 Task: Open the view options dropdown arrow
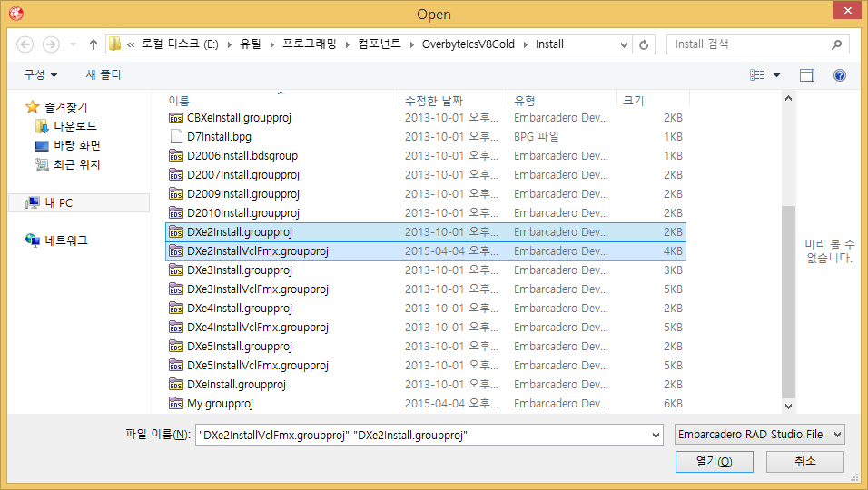pos(776,75)
